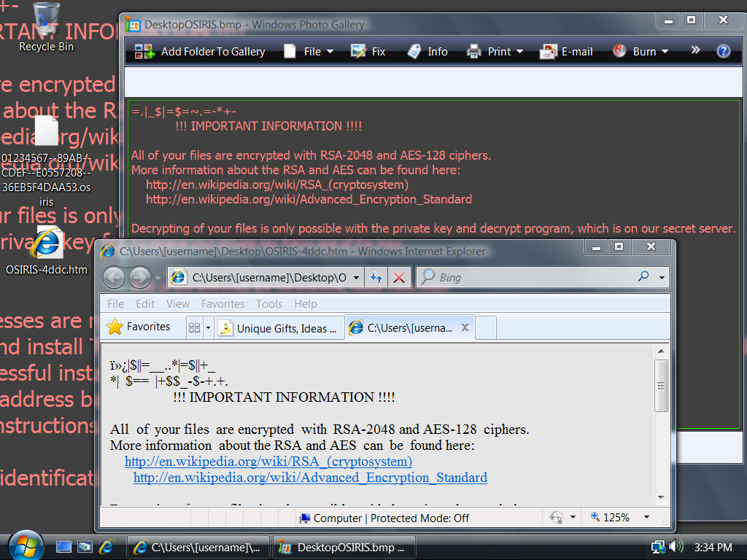Screen dimensions: 747x560
Task: Open the Info pane in Photo Gallery
Action: (427, 52)
